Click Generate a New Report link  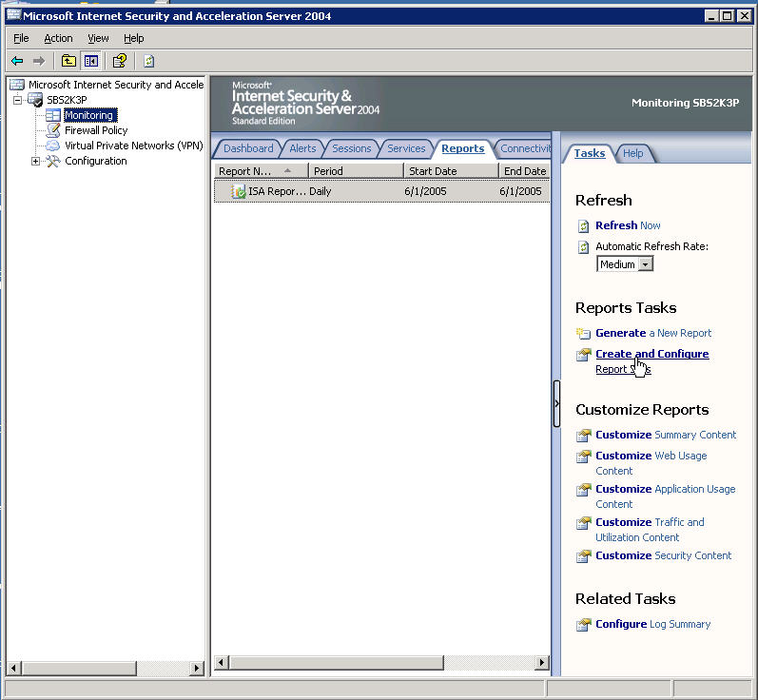click(653, 333)
